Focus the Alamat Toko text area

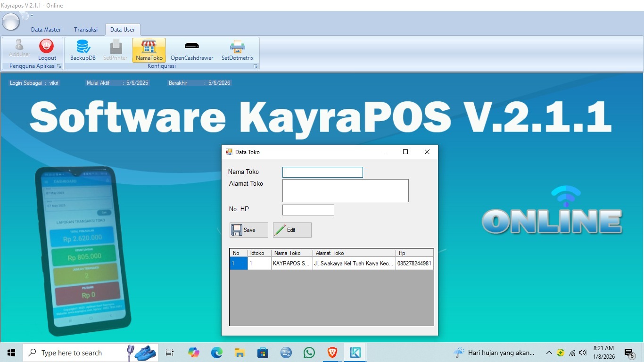pyautogui.click(x=345, y=190)
